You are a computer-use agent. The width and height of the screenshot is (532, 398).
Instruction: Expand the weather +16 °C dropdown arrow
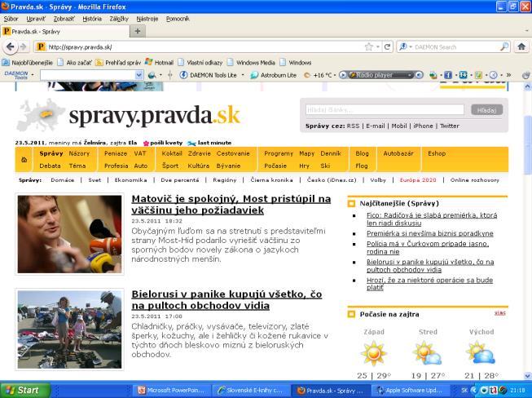335,75
